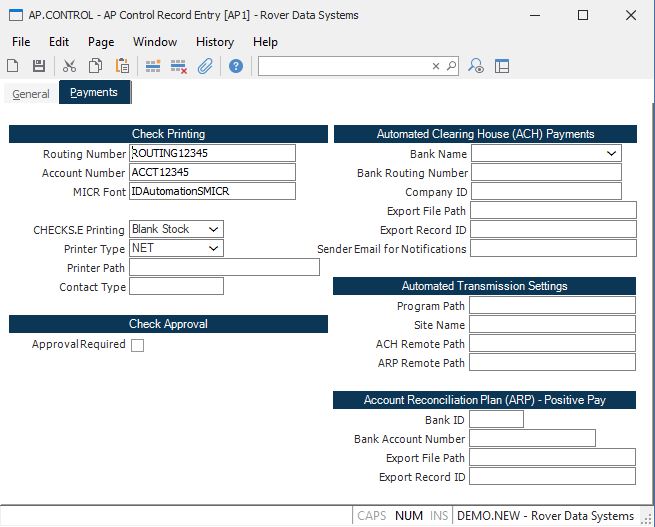Image resolution: width=655 pixels, height=527 pixels.
Task: Open the Window menu
Action: click(154, 42)
